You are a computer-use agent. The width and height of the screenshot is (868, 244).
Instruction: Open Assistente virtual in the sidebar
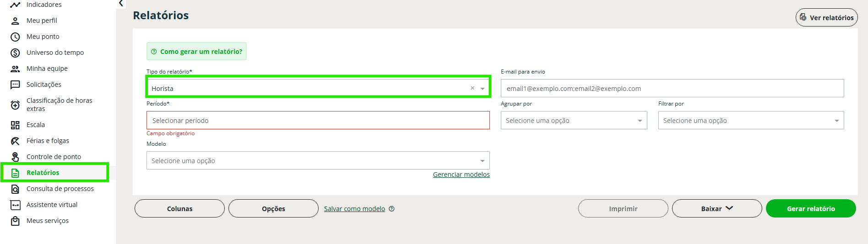click(52, 205)
